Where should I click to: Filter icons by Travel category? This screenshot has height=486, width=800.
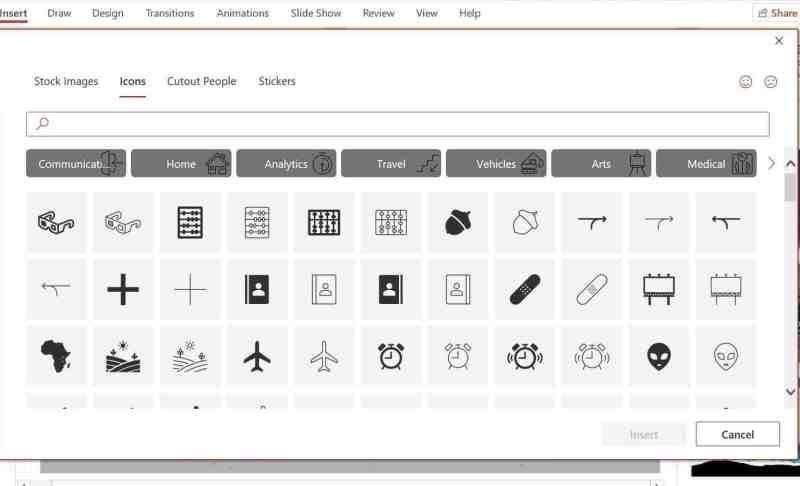click(391, 164)
